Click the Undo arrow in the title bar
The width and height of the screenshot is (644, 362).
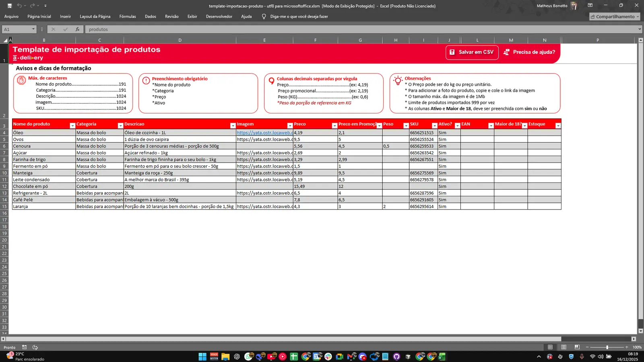(19, 6)
